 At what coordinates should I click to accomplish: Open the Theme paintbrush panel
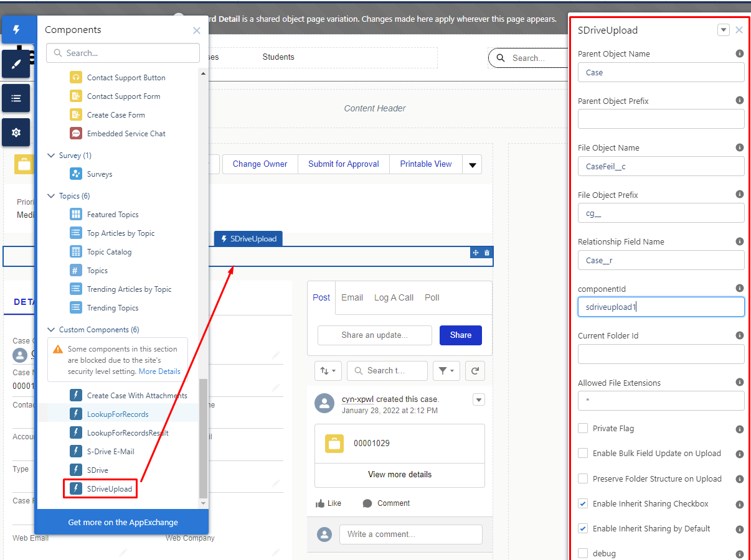pos(16,64)
